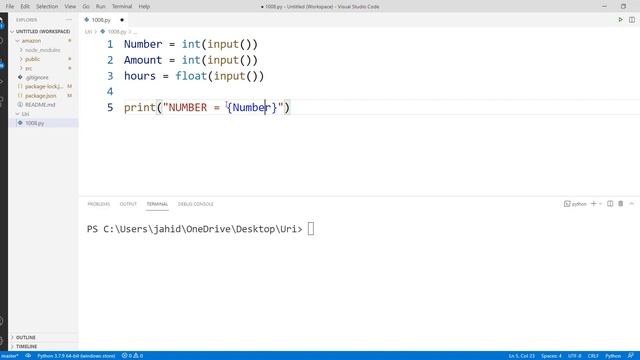The image size is (640, 360).
Task: Select 1008.py in the explorer tree
Action: click(35, 123)
